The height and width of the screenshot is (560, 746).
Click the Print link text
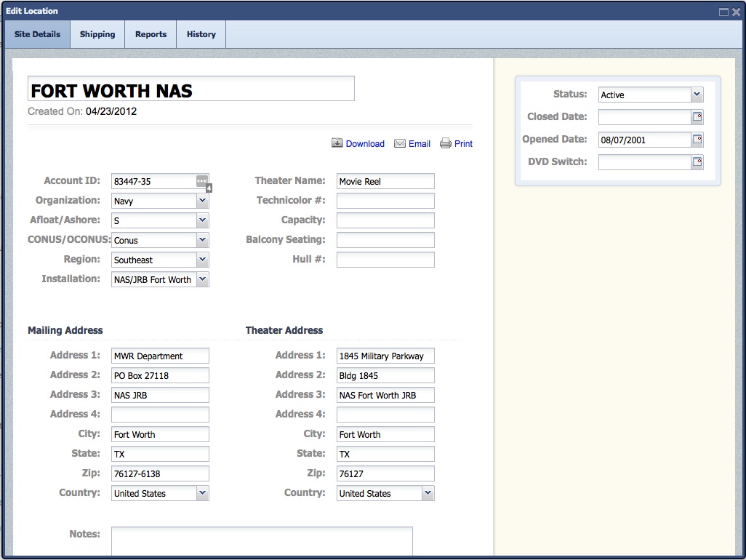tap(463, 144)
